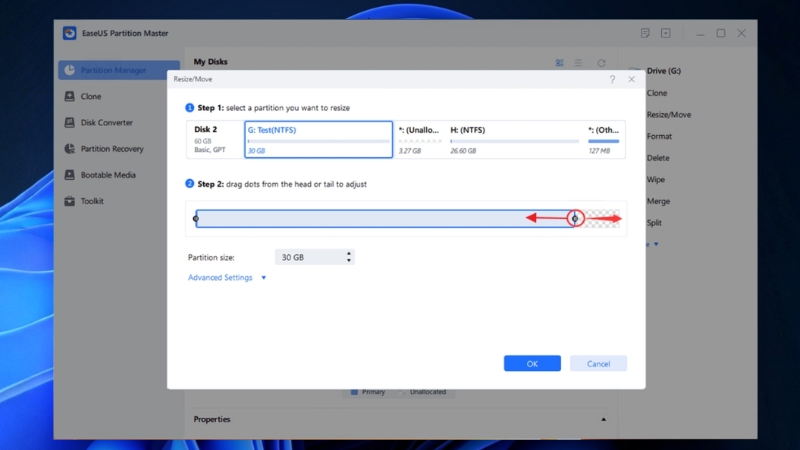Click the Partition Recovery sidebar icon
This screenshot has width=800, height=450.
coord(69,149)
